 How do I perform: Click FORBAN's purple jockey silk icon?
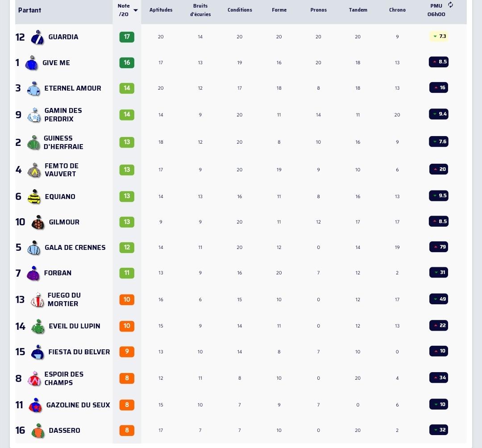coord(33,273)
